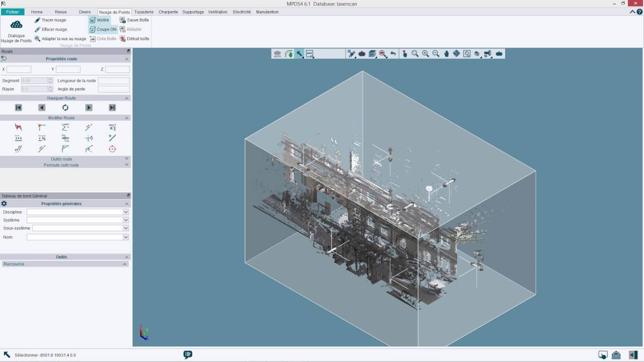Click the Tracer nuage button
Viewport: 644px width, 362px height.
[x=50, y=20]
